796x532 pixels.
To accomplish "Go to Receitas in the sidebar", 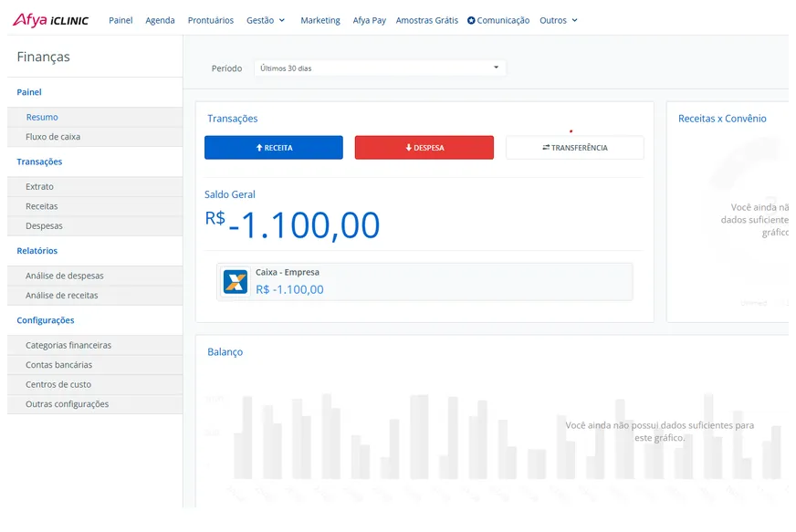I will [x=95, y=206].
